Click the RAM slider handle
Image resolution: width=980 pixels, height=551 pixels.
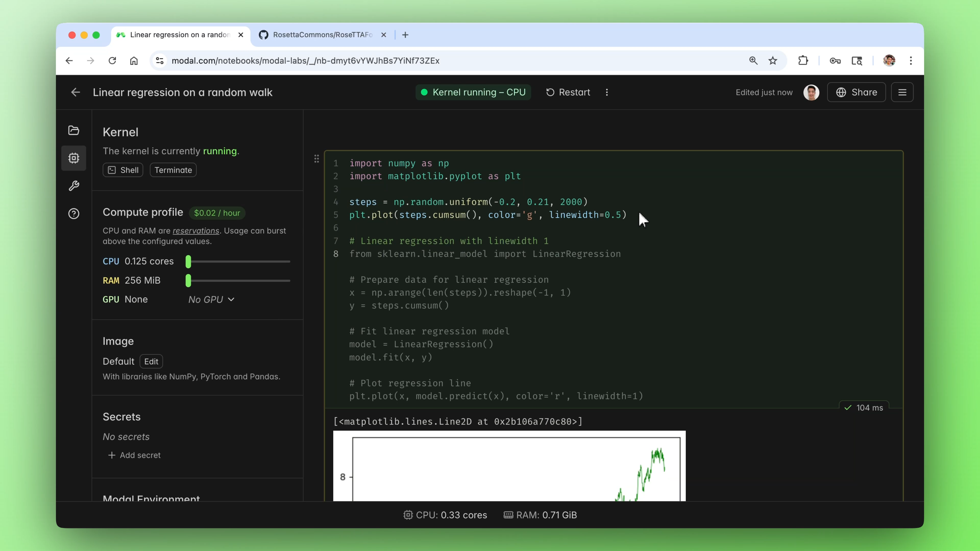click(x=188, y=281)
